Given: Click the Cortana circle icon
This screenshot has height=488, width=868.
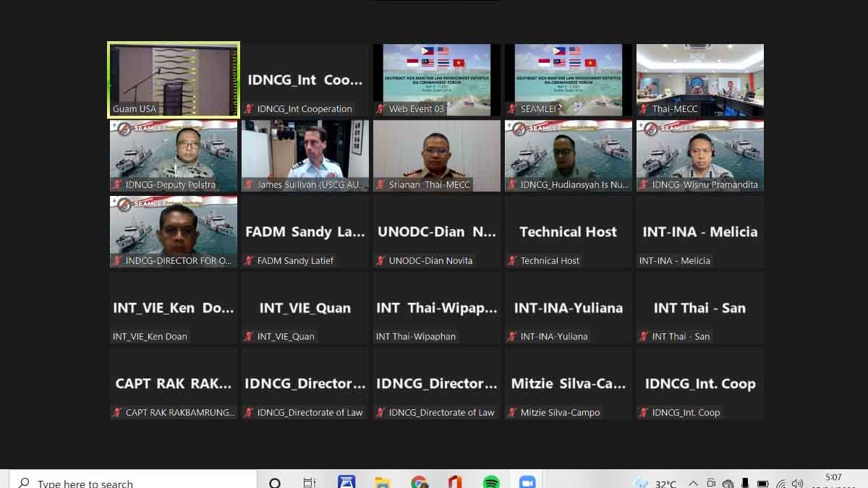Looking at the screenshot, I should tap(275, 482).
